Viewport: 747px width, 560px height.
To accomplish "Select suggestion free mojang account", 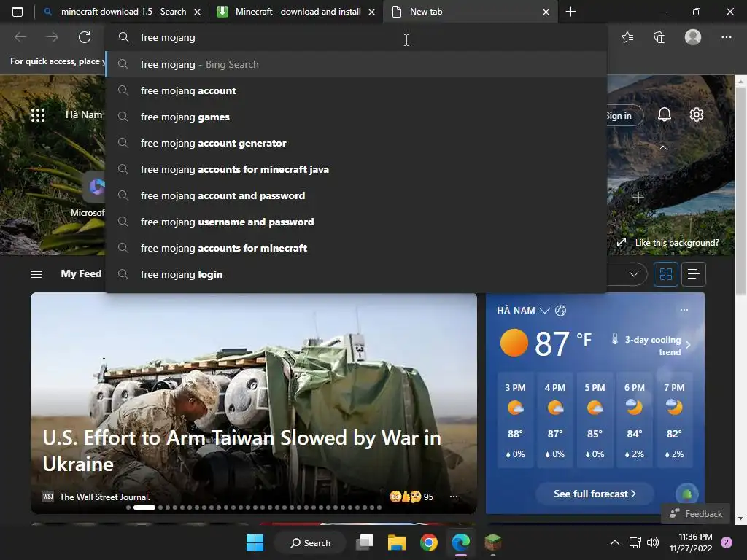I will tap(356, 90).
